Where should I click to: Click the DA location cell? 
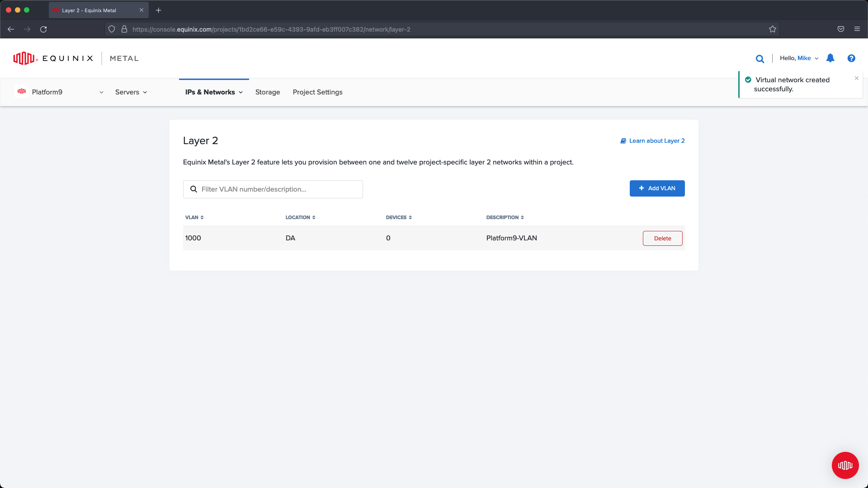(290, 238)
